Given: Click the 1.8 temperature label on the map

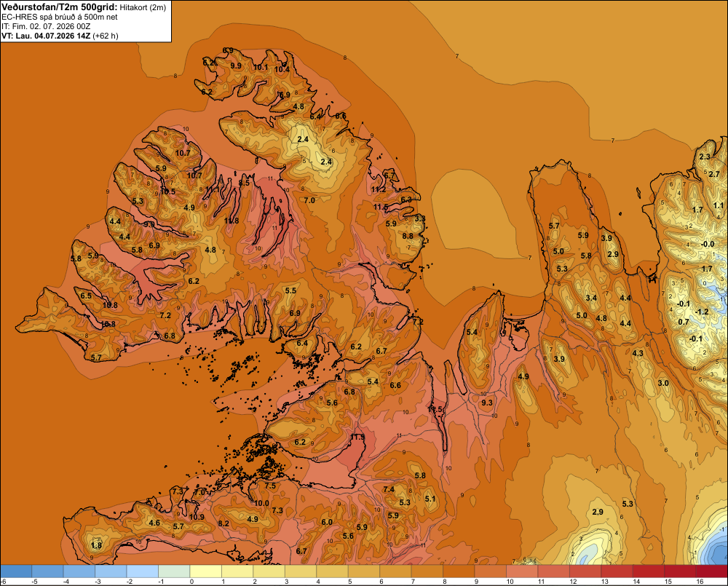Looking at the screenshot, I should click(x=96, y=546).
